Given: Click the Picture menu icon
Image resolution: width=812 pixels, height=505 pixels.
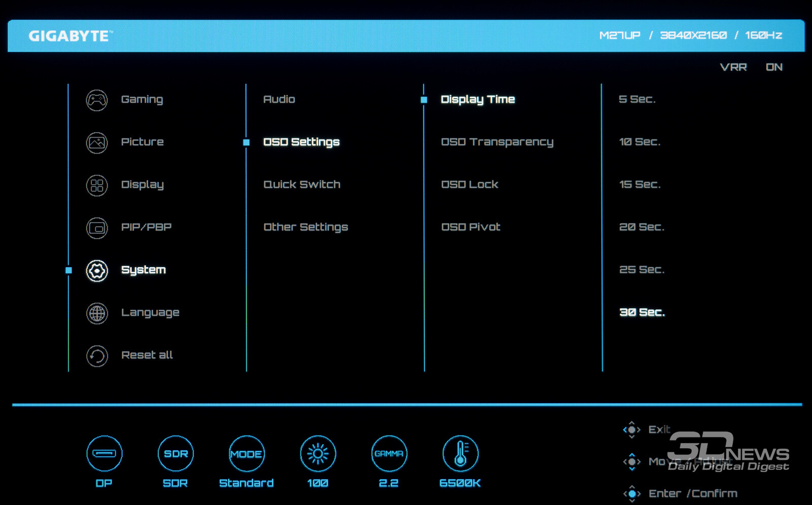Looking at the screenshot, I should [96, 142].
